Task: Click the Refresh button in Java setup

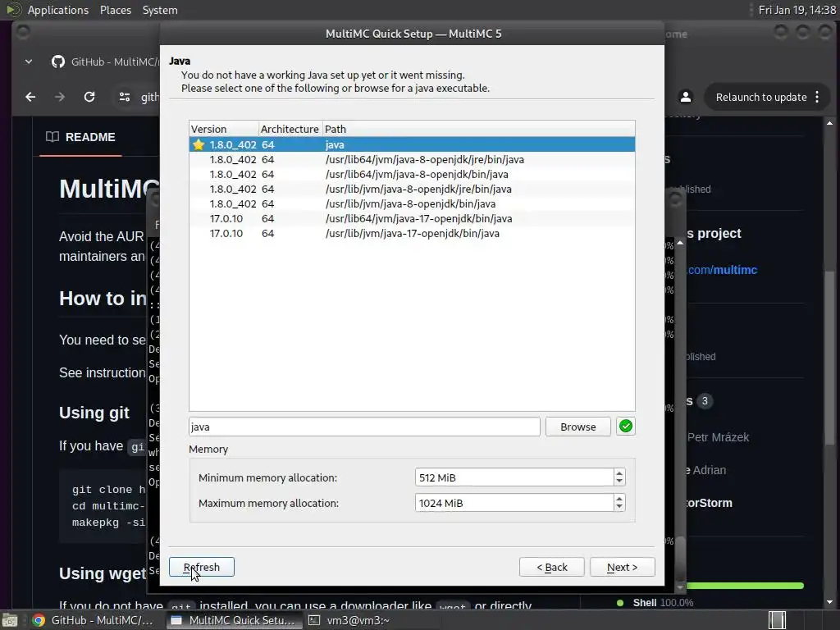Action: [202, 567]
